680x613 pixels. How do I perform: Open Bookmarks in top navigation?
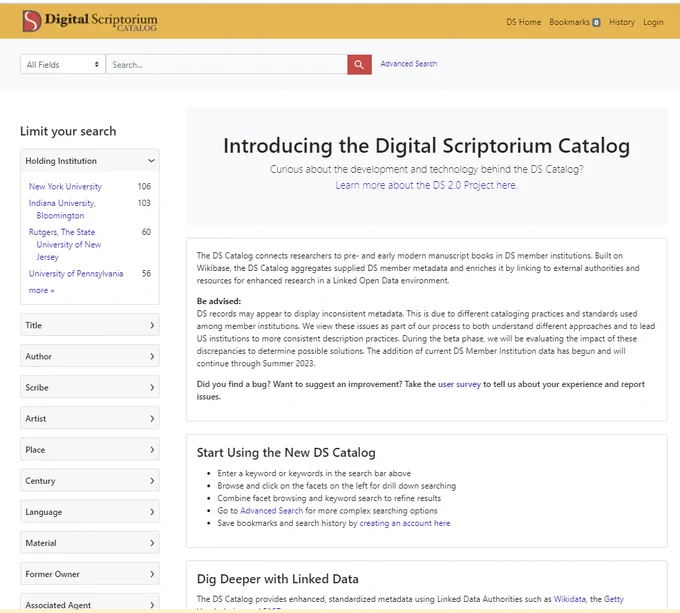tap(569, 22)
